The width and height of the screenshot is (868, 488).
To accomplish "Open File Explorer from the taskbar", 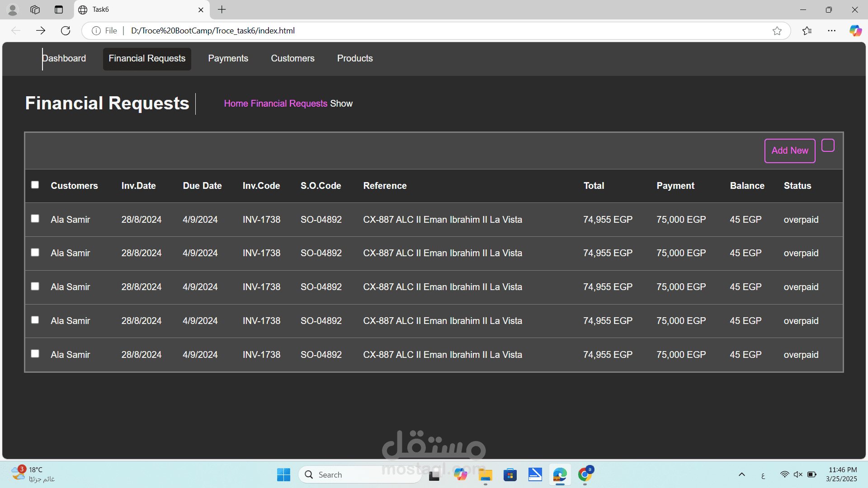I will pos(485,474).
